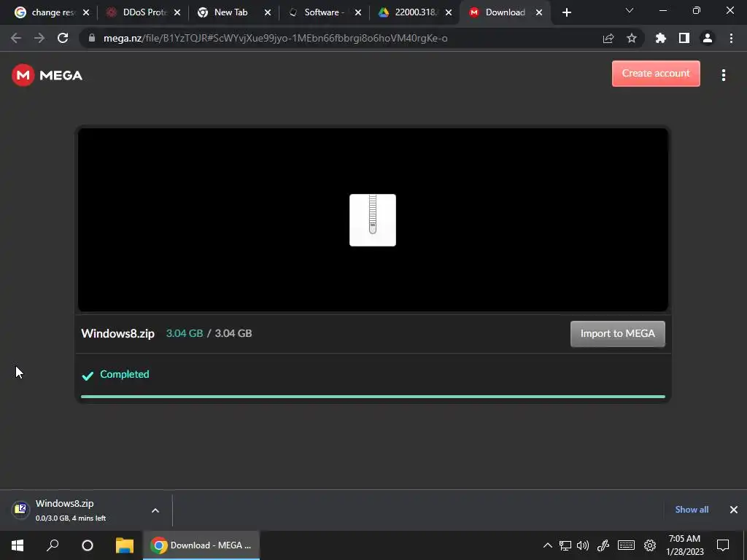Open the pen workspace tray icon
Screen dimensions: 747x560
pos(603,545)
